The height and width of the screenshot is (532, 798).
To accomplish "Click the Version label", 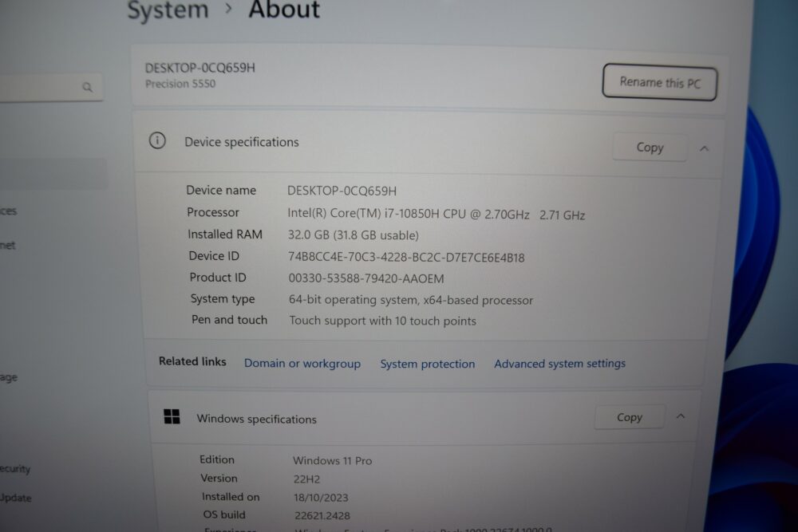I will (x=219, y=478).
